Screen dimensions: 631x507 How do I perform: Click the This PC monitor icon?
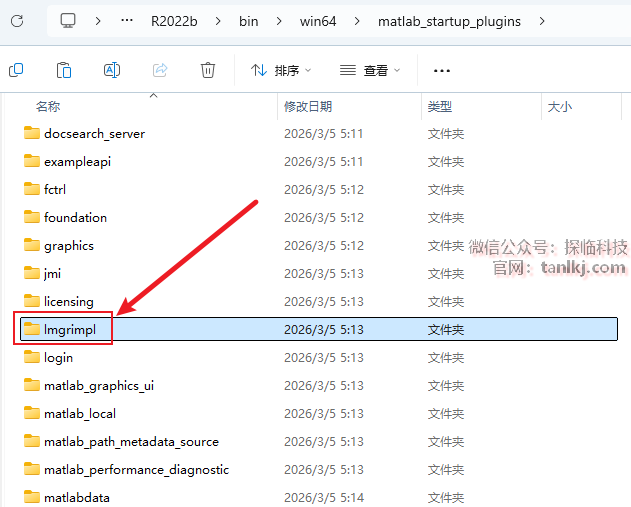click(68, 21)
